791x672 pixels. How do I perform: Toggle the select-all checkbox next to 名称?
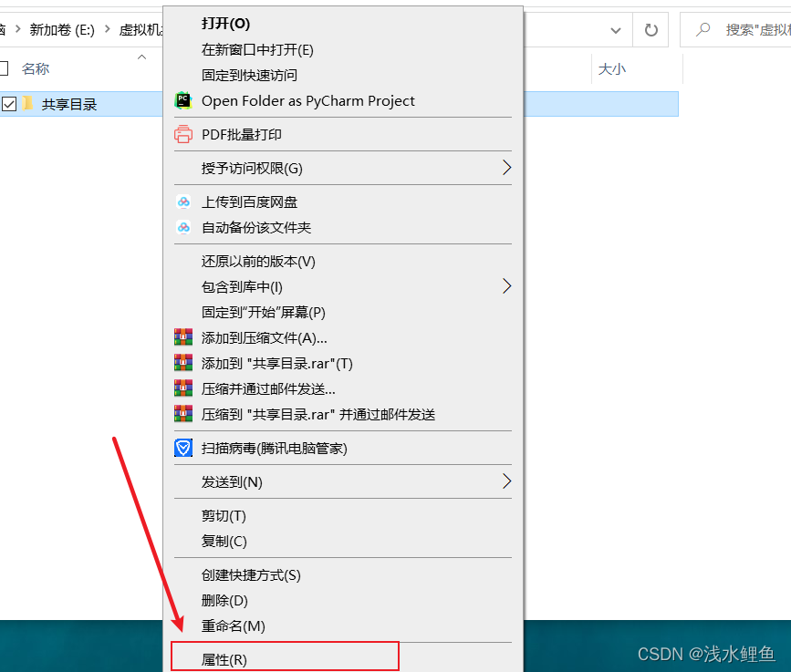tap(4, 68)
